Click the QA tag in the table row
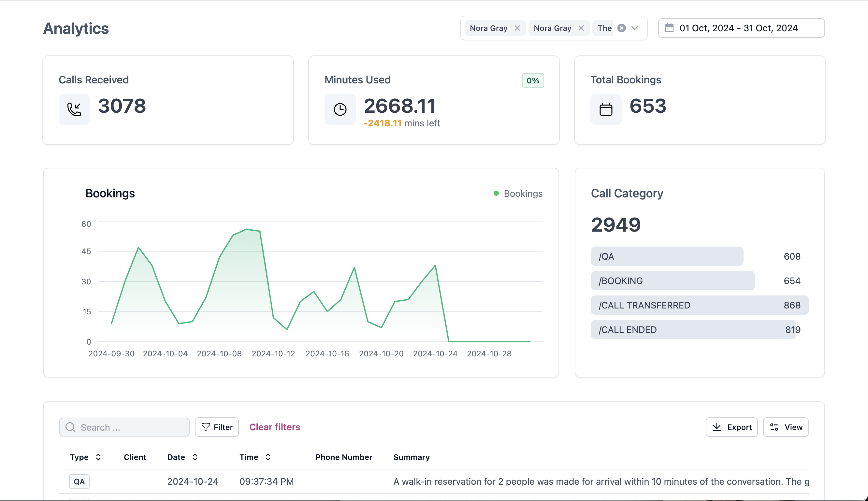 pos(79,481)
